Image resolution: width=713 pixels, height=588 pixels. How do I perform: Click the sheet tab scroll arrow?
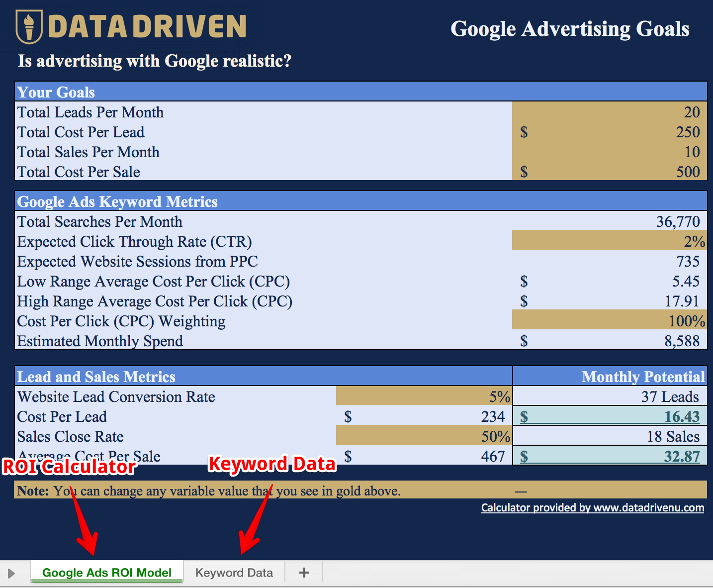coord(11,573)
